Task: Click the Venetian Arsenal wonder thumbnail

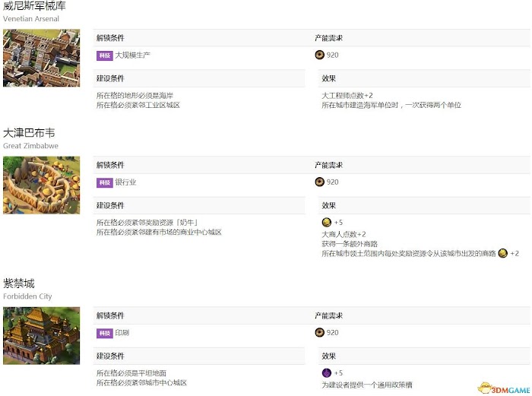Action: (41, 58)
